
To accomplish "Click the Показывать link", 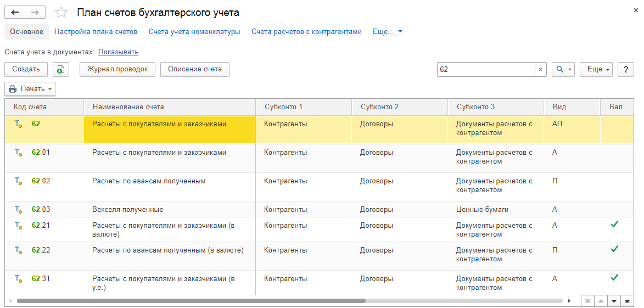I will point(118,52).
